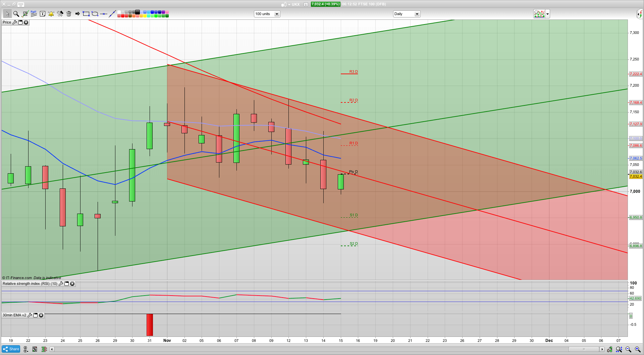Close the 30min EMA v2 panel
The width and height of the screenshot is (644, 355).
point(41,315)
